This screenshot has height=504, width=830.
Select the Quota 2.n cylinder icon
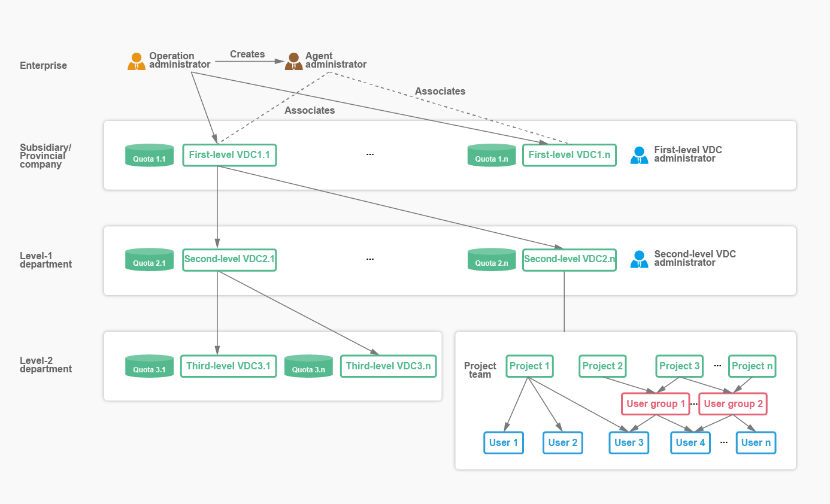[x=491, y=260]
